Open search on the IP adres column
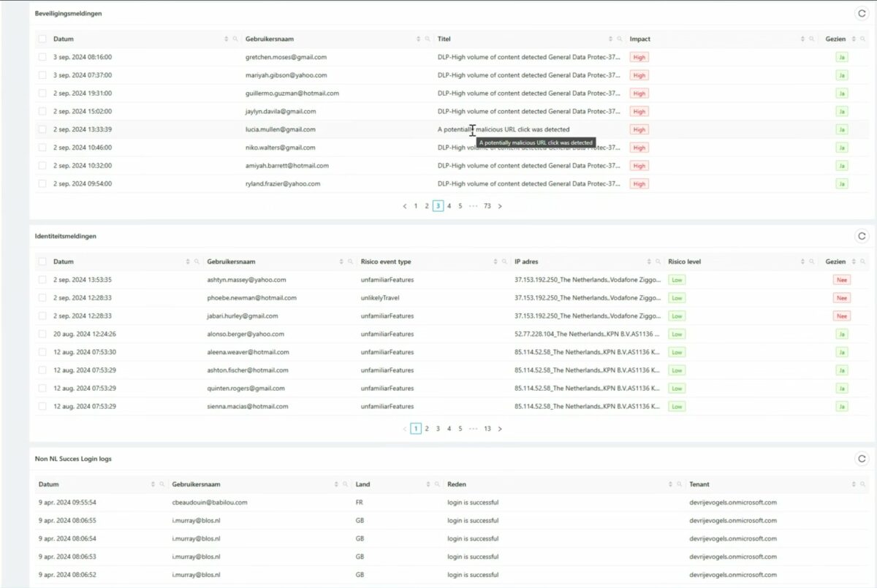The width and height of the screenshot is (877, 588). 658,261
